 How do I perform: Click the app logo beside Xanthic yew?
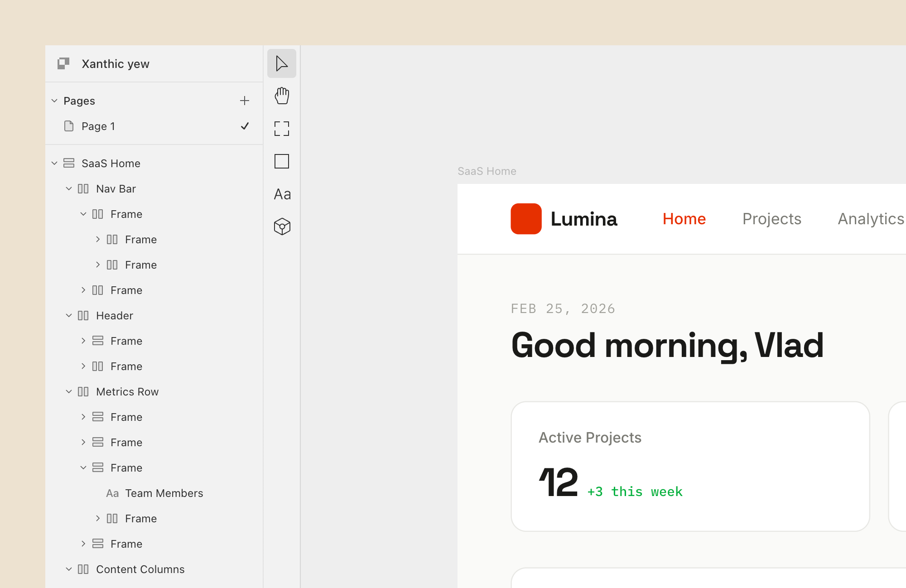[63, 63]
